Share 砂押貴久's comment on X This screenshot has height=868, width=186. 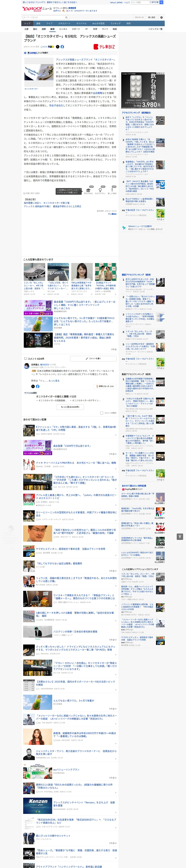[33, 387]
